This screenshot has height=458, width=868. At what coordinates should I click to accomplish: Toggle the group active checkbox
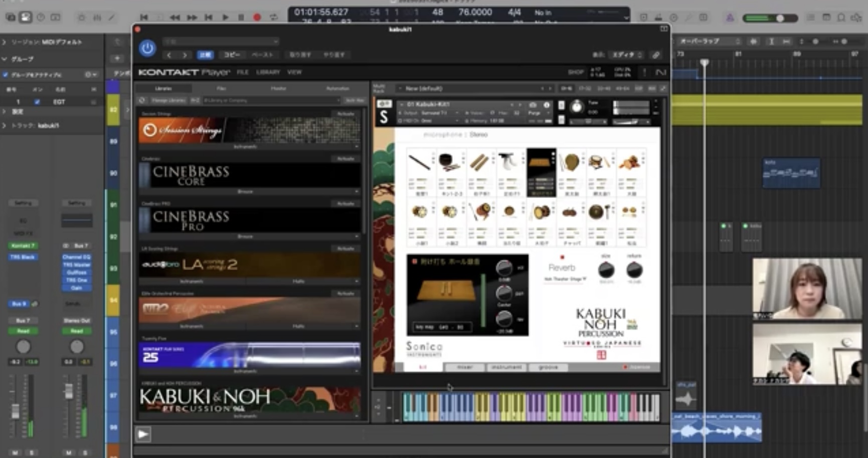[x=6, y=75]
